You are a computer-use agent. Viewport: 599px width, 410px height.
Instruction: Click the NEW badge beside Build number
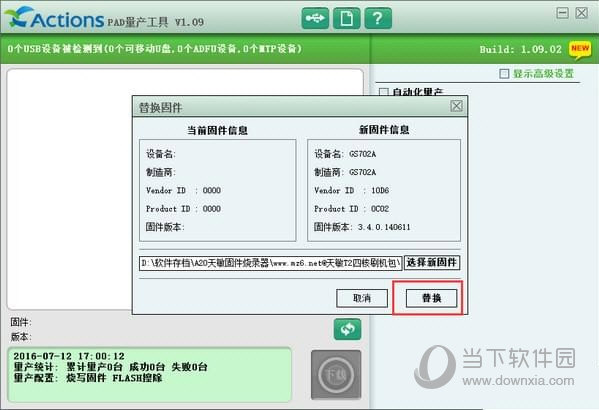[580, 50]
